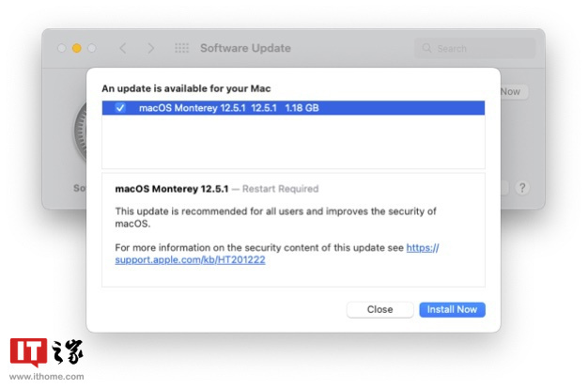Click the empty area of the update list

(293, 142)
